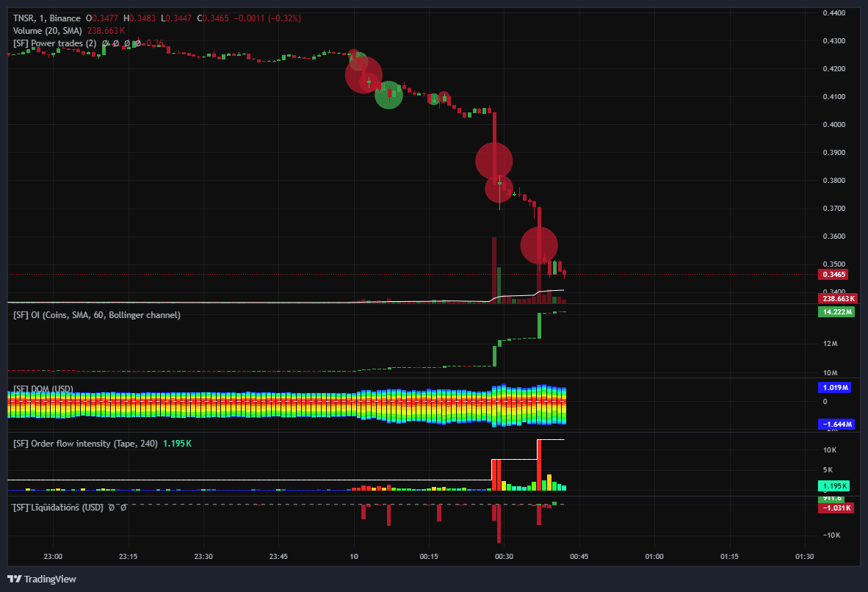Image resolution: width=868 pixels, height=592 pixels.
Task: Click the [SF] Order flow intensity (Tape, 240) legend
Action: [85, 444]
